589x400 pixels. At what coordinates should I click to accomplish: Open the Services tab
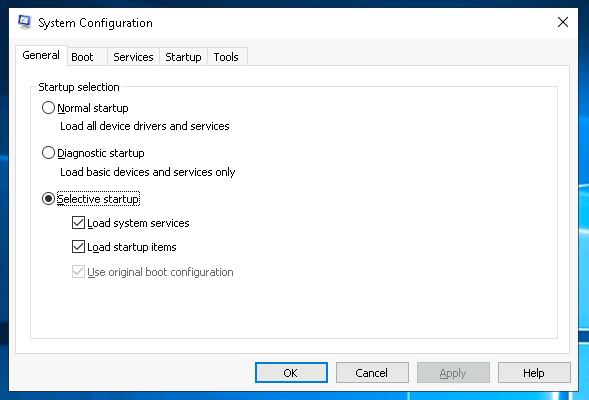point(133,57)
